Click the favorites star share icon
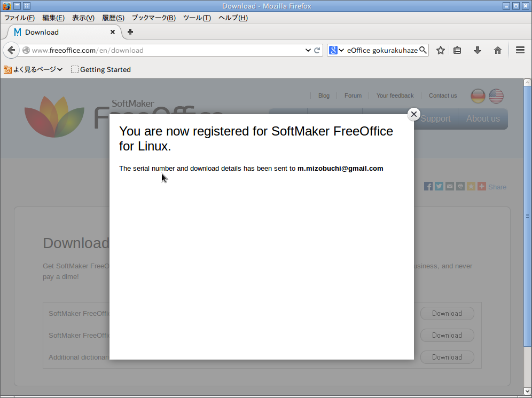The height and width of the screenshot is (398, 532). coord(471,186)
